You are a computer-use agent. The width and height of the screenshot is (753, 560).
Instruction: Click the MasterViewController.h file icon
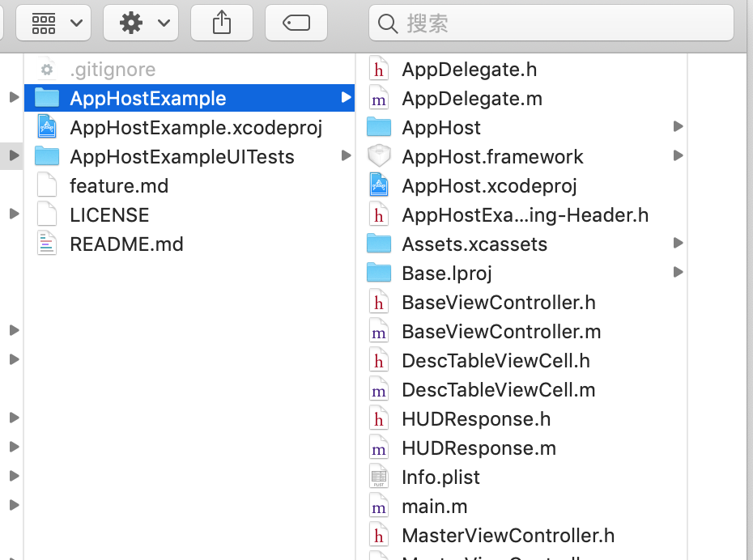[x=378, y=536]
